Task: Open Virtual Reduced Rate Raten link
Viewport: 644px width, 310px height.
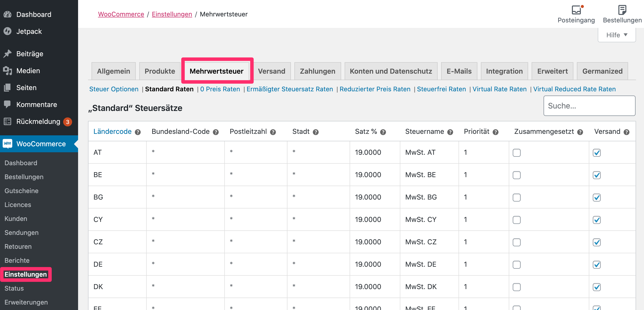Action: click(x=574, y=89)
